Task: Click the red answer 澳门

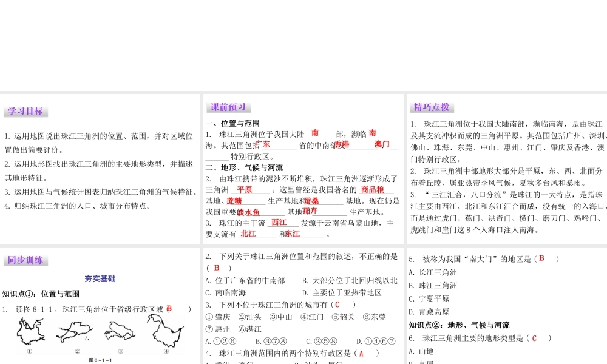Action: [x=382, y=144]
